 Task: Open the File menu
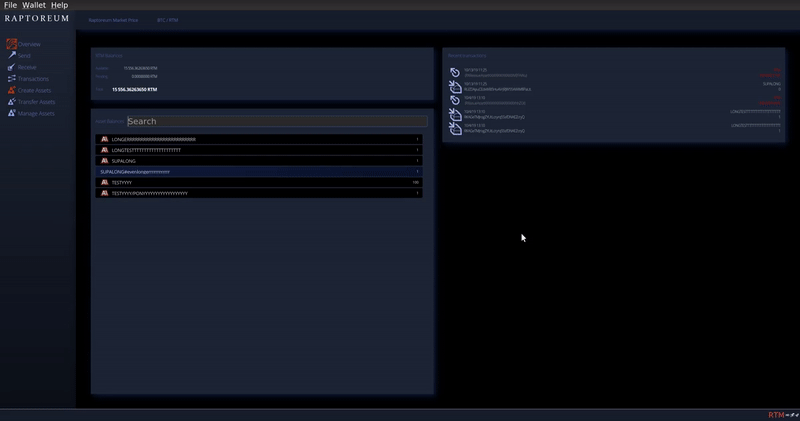[10, 5]
